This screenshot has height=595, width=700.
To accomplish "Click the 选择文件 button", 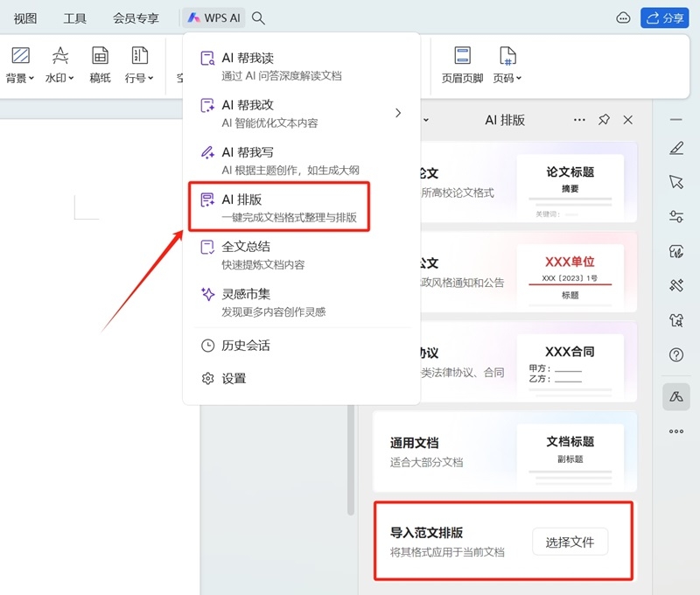I will click(x=570, y=542).
